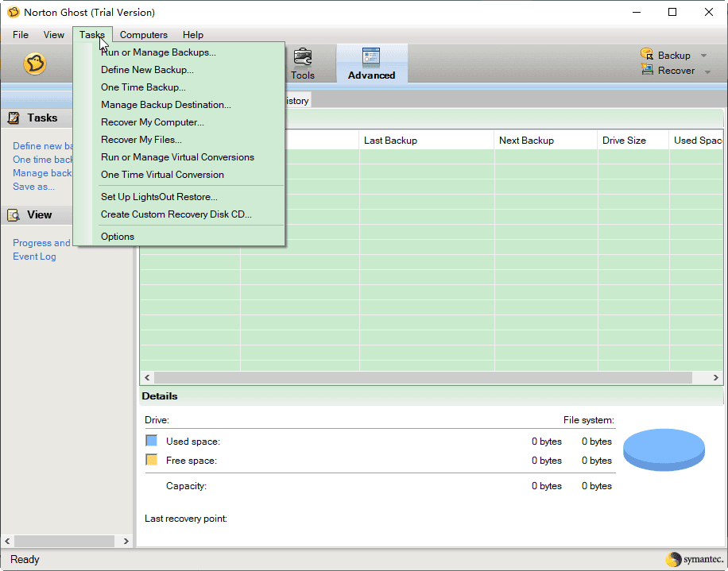Open the Event Log link
The image size is (728, 571).
(x=34, y=257)
